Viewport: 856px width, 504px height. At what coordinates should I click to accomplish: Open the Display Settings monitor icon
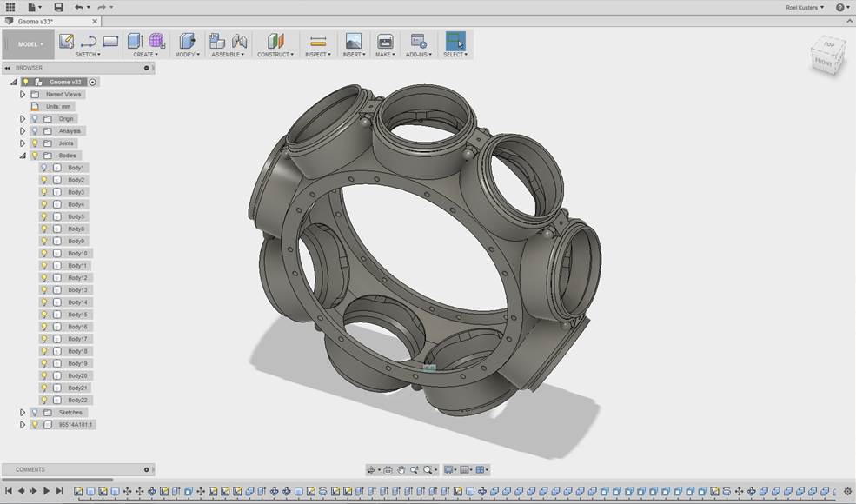tap(448, 470)
